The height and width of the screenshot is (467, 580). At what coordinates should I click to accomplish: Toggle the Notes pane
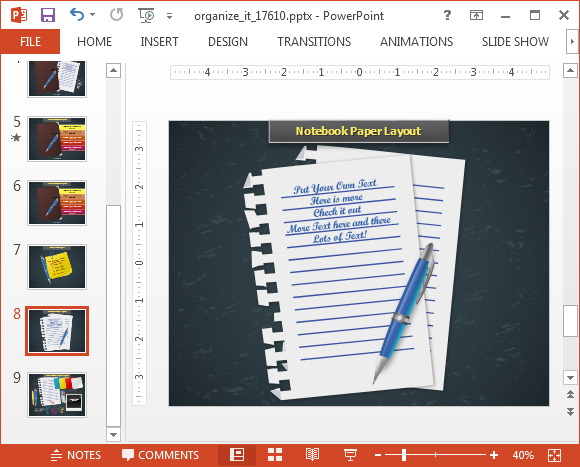[x=75, y=455]
